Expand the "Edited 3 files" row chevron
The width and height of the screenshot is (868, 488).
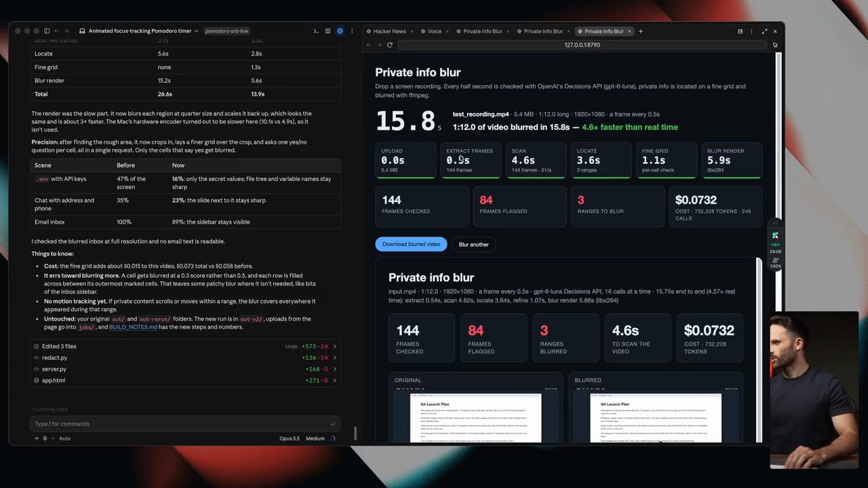click(334, 346)
